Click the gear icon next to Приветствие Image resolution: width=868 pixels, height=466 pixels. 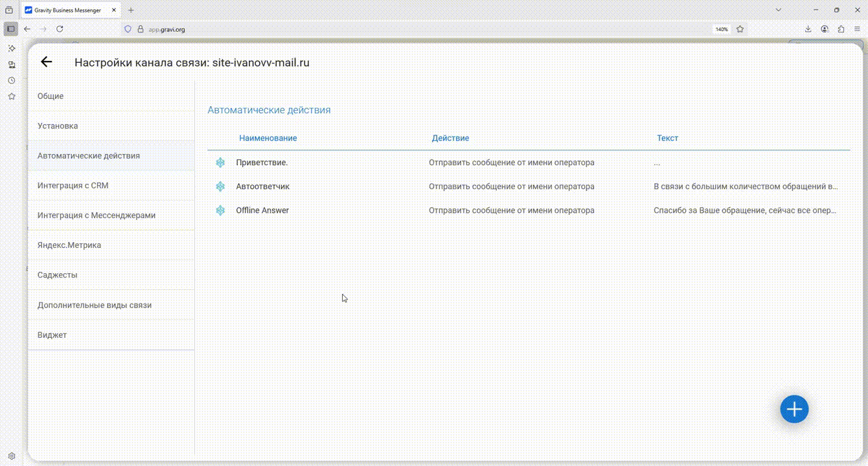220,162
